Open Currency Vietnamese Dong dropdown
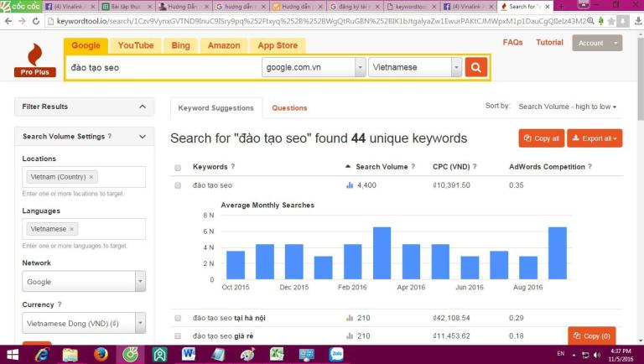 (x=84, y=324)
